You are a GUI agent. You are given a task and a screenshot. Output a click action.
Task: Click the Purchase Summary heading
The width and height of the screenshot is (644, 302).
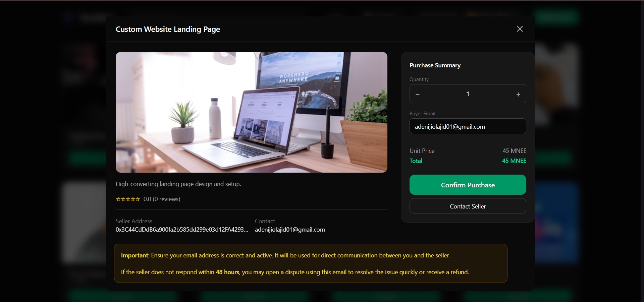coord(435,65)
